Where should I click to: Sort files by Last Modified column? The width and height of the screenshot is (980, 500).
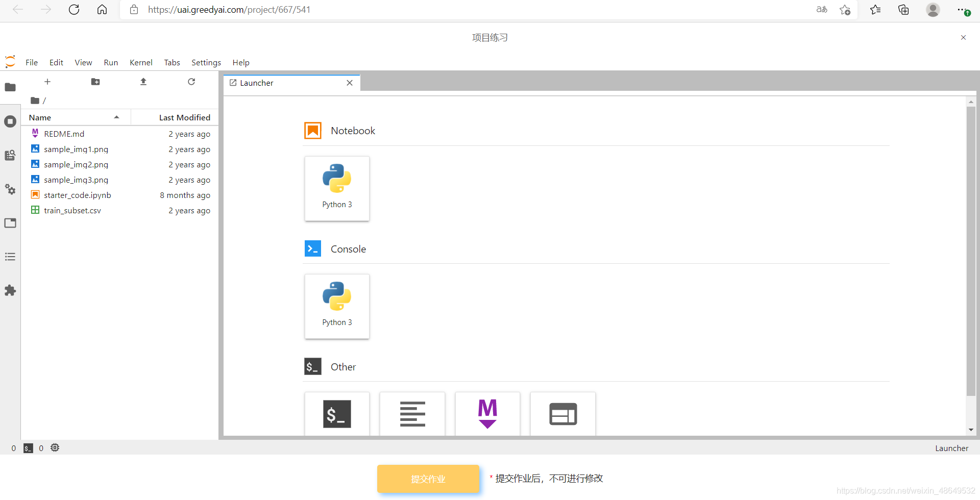click(x=175, y=117)
